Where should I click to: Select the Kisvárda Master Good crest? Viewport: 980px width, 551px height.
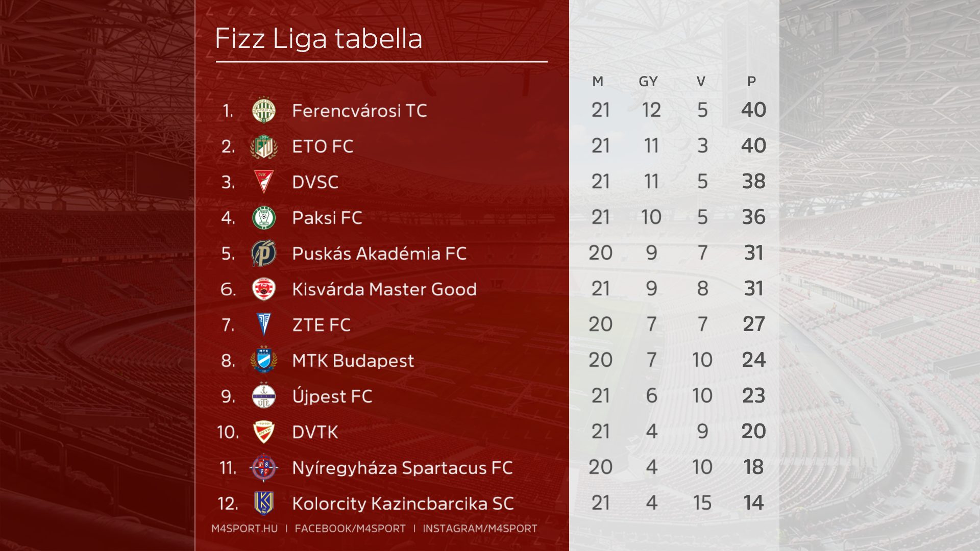(264, 289)
